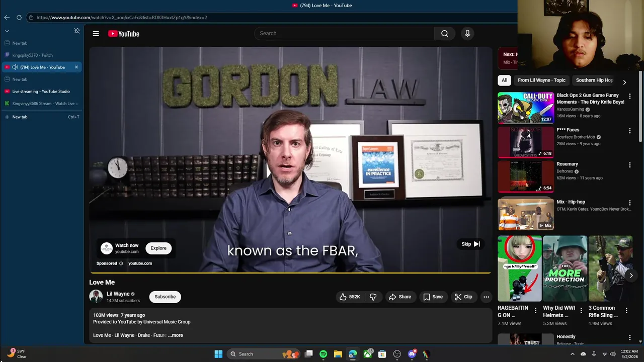Click the ad info icon beside Sponsored

(121, 263)
